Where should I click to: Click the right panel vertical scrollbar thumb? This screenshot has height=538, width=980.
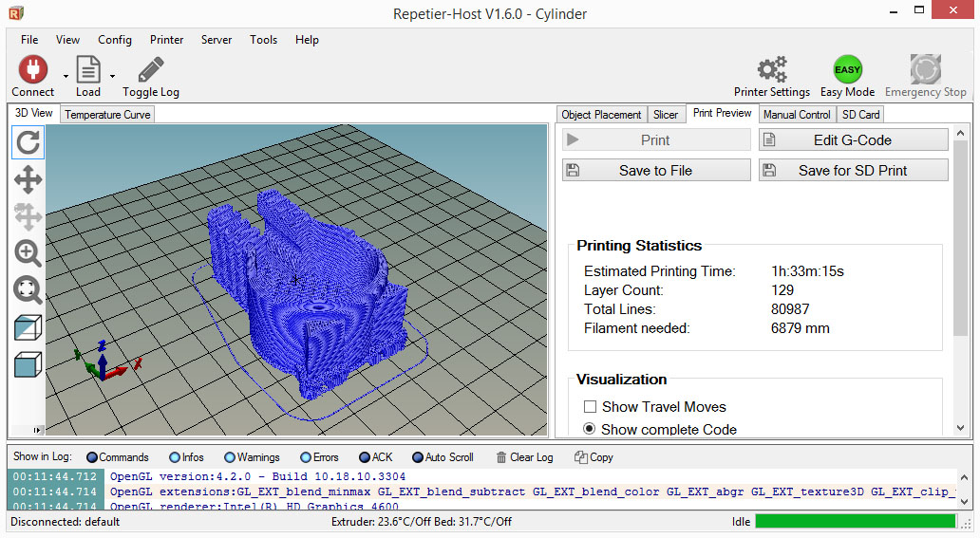961,239
